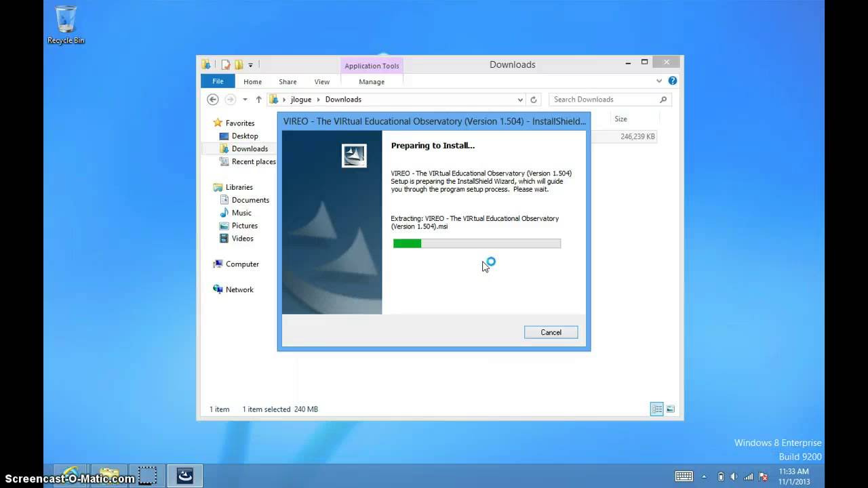868x488 pixels.
Task: Select Desktop in the navigation pane
Action: (238, 136)
